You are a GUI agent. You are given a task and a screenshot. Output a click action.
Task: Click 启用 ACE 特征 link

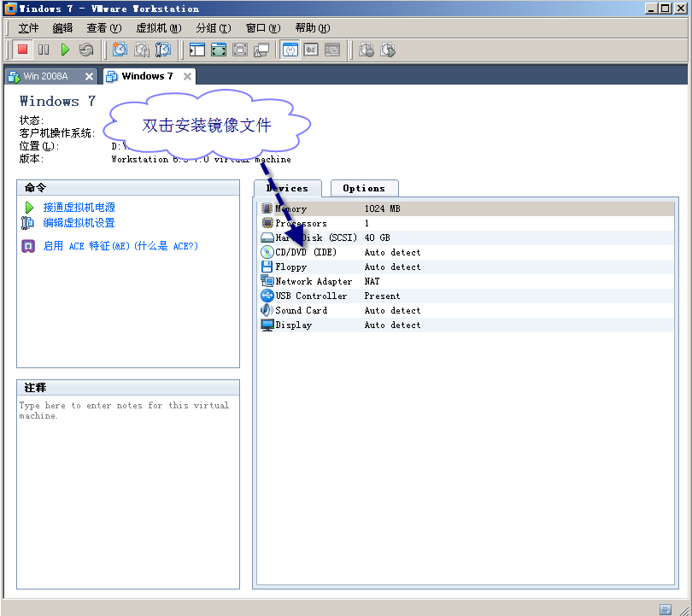pyautogui.click(x=86, y=246)
